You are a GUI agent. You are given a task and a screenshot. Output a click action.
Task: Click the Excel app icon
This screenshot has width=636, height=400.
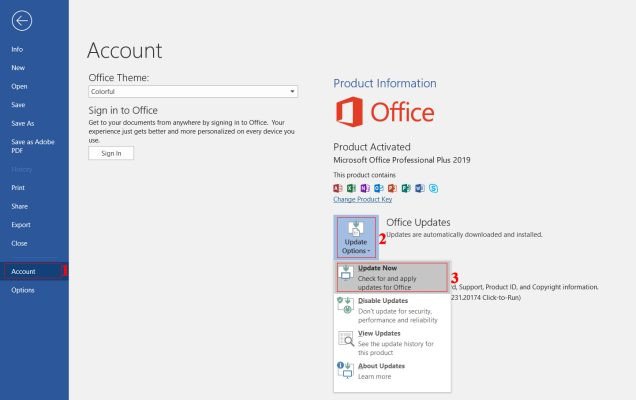(351, 188)
